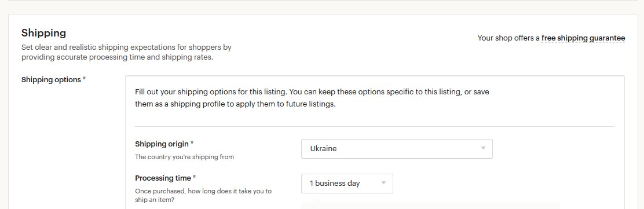Click the Processing time field label
This screenshot has width=644, height=209.
163,178
